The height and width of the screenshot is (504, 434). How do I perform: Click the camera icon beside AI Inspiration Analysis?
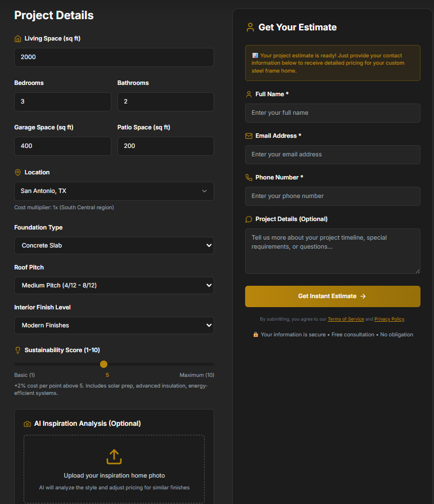coord(27,424)
